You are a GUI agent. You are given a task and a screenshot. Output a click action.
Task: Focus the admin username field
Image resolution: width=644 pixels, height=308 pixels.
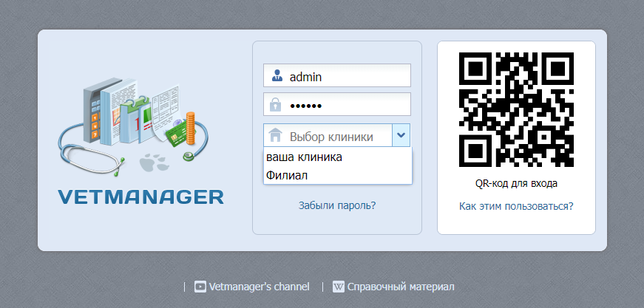336,75
